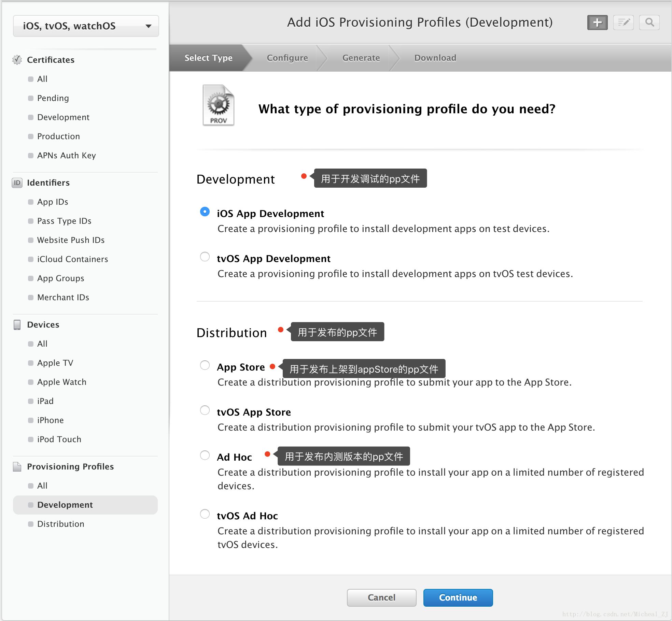The height and width of the screenshot is (621, 672).
Task: Select iOS App Development radio button
Action: point(205,212)
